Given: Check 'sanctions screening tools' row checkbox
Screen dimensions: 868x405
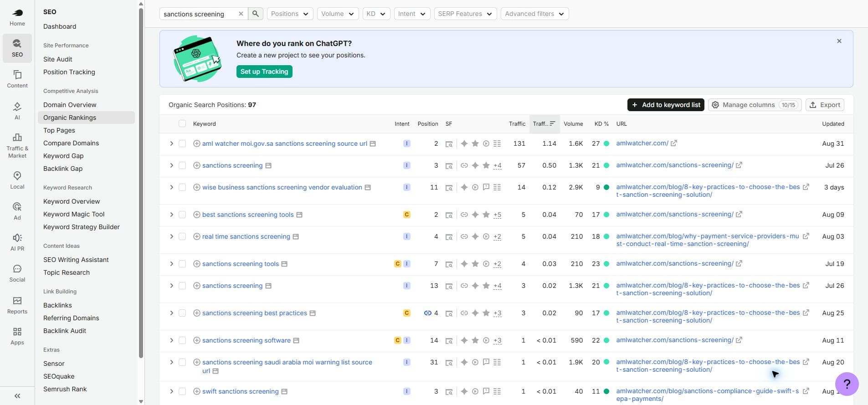Looking at the screenshot, I should coord(182,264).
